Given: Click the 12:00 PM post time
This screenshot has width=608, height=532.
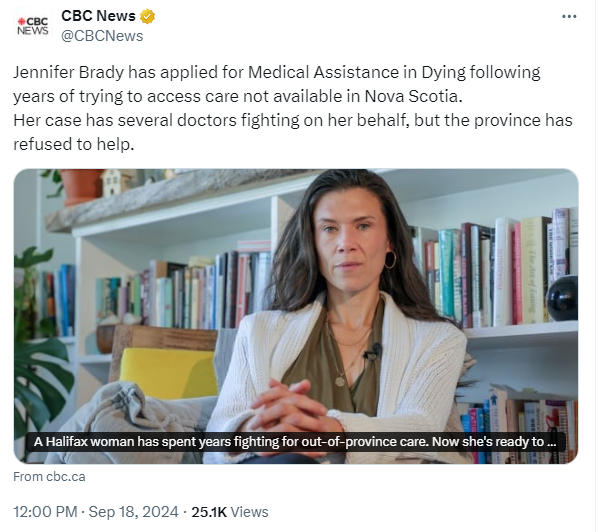Looking at the screenshot, I should pos(47,511).
